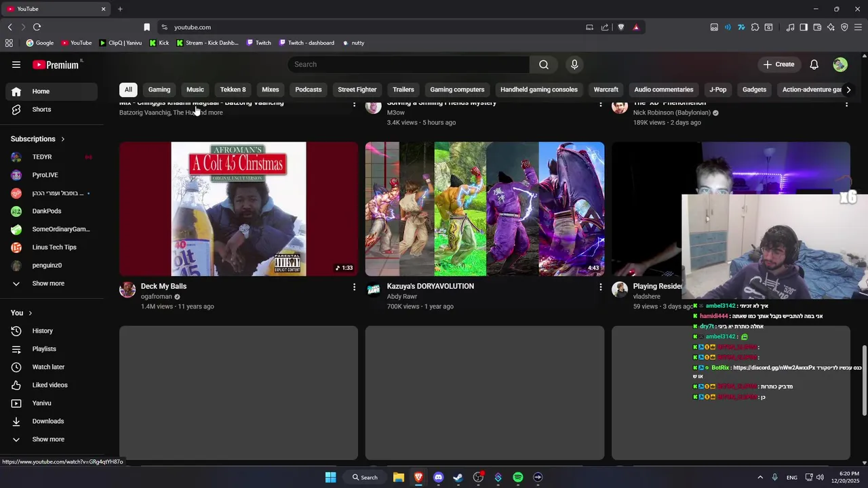Open Steam from the taskbar
The height and width of the screenshot is (488, 868).
(x=458, y=477)
